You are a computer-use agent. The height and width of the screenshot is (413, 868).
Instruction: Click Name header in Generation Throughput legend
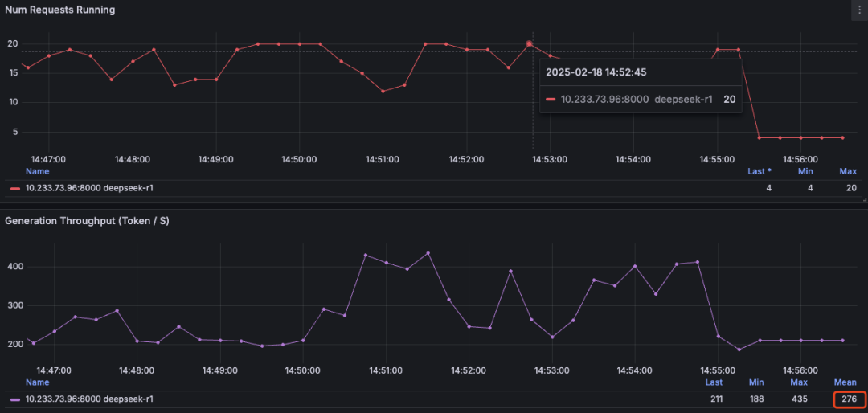(37, 382)
